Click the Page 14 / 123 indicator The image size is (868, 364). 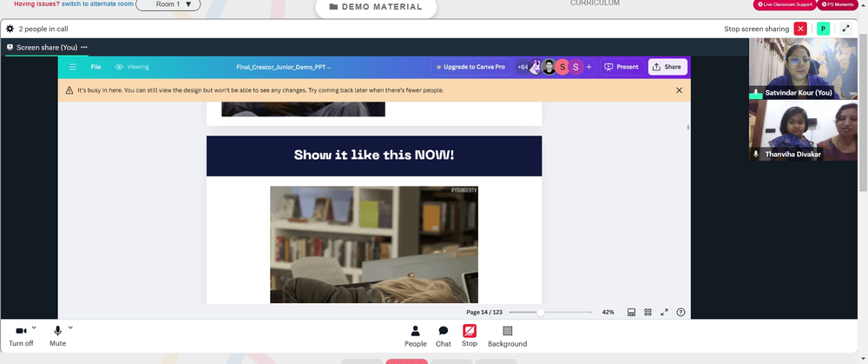pyautogui.click(x=484, y=313)
